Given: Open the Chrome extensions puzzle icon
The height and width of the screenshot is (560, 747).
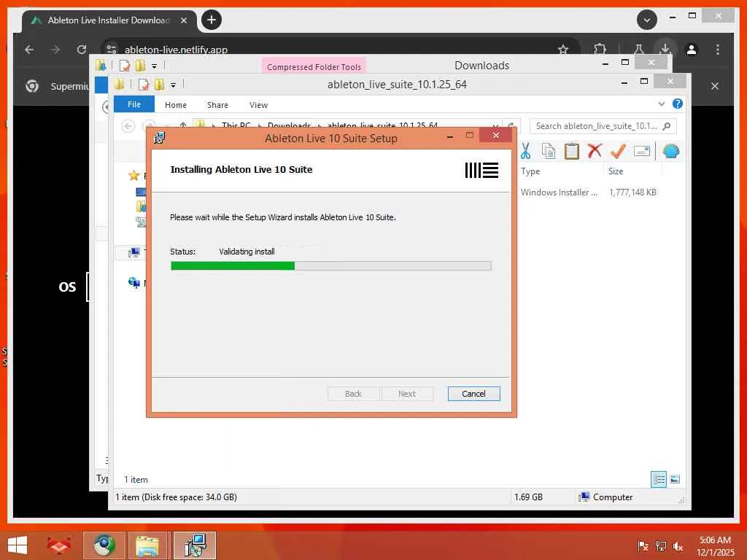Looking at the screenshot, I should (600, 50).
